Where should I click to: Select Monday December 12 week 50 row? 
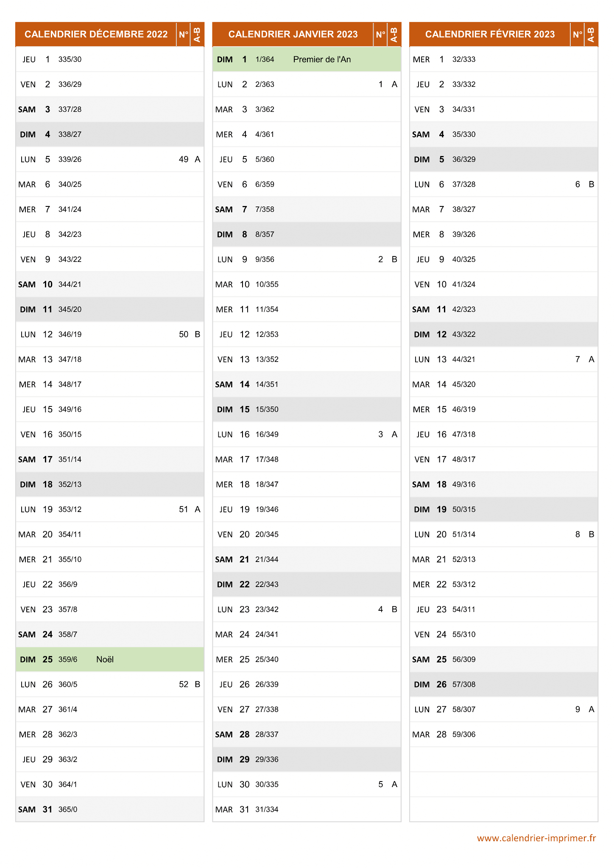tap(110, 334)
